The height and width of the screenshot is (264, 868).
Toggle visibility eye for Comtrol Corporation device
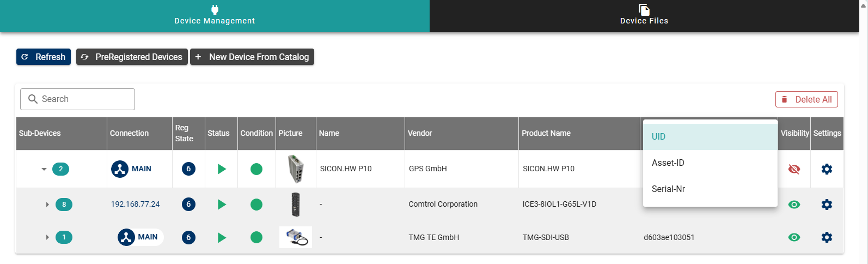pos(794,205)
